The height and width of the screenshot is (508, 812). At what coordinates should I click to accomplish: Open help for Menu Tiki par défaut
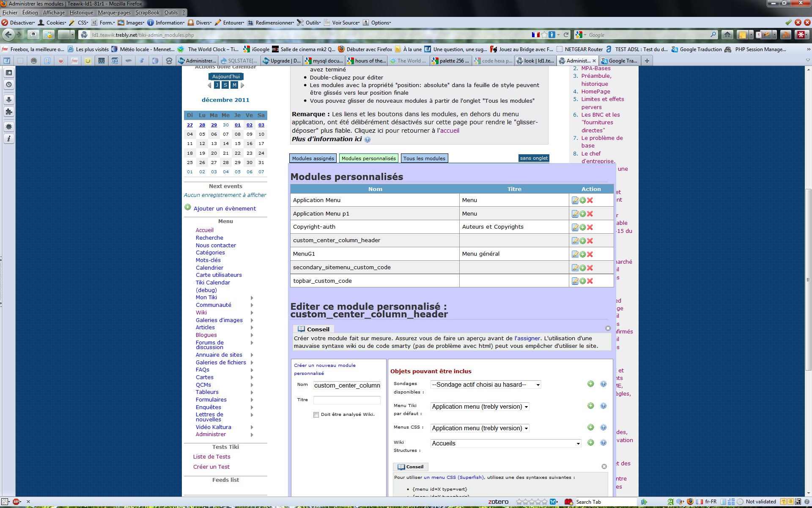coord(604,406)
